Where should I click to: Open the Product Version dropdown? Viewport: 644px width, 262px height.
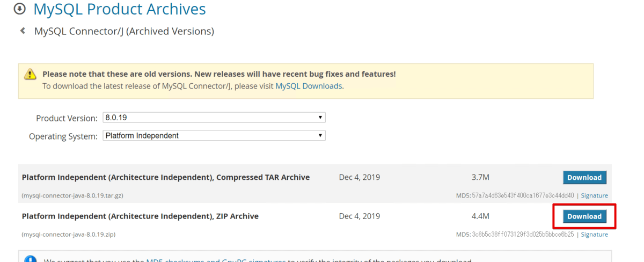click(x=214, y=118)
